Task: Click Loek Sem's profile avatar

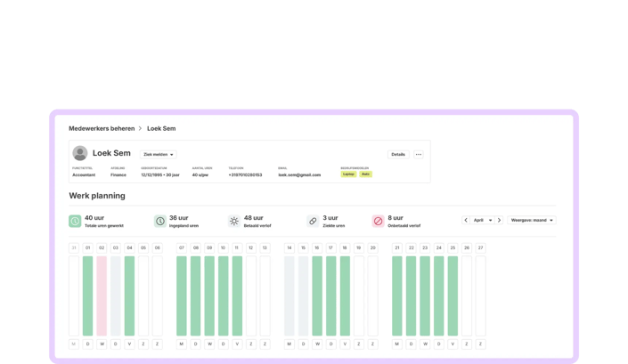Action: [x=80, y=153]
